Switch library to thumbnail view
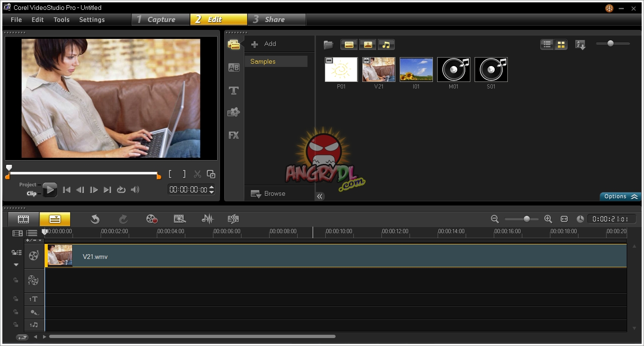Screen dimensions: 644x346 [x=561, y=45]
